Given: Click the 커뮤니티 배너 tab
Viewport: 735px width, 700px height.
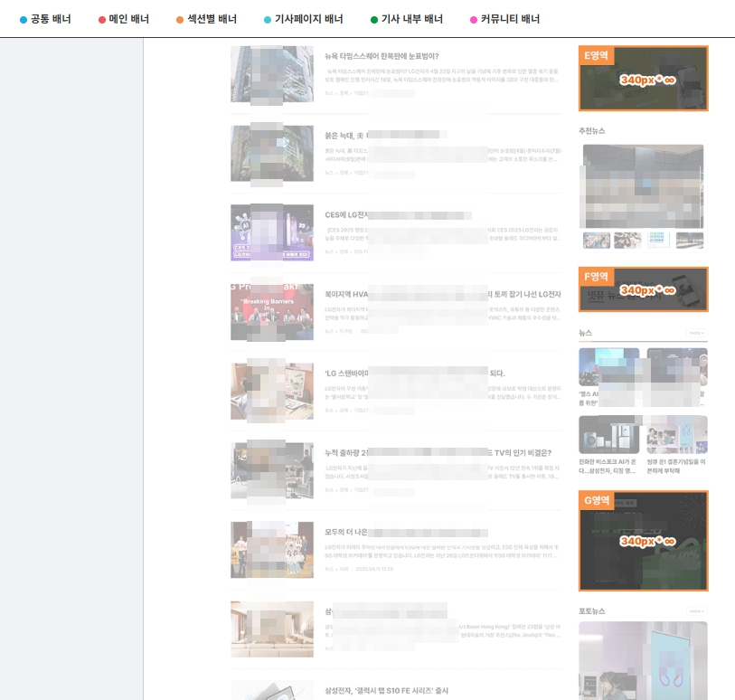Looking at the screenshot, I should click(x=504, y=19).
